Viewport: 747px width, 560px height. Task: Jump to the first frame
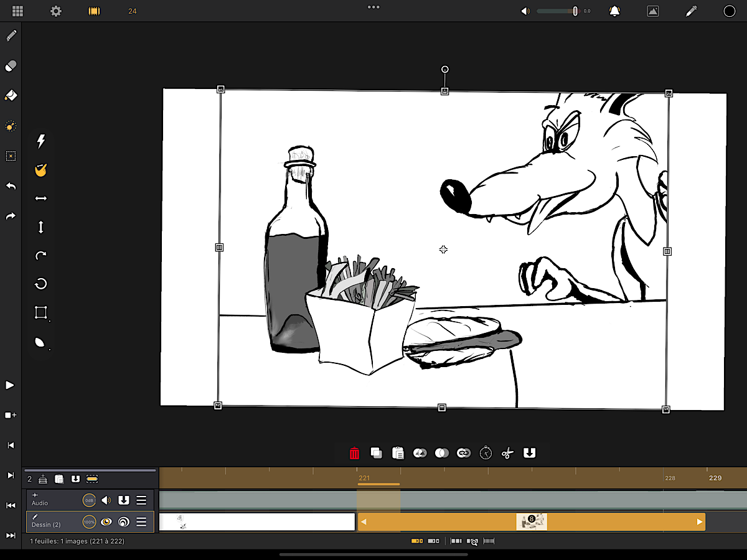(x=11, y=505)
